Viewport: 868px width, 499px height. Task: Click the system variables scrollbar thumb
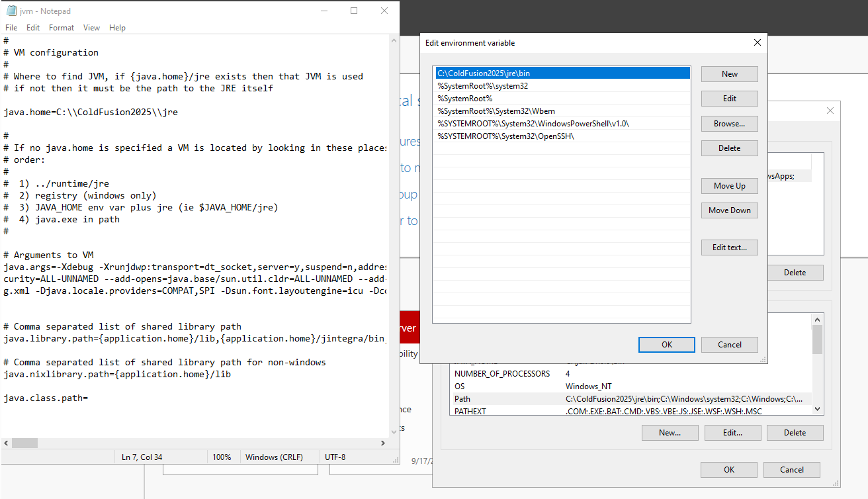(818, 340)
